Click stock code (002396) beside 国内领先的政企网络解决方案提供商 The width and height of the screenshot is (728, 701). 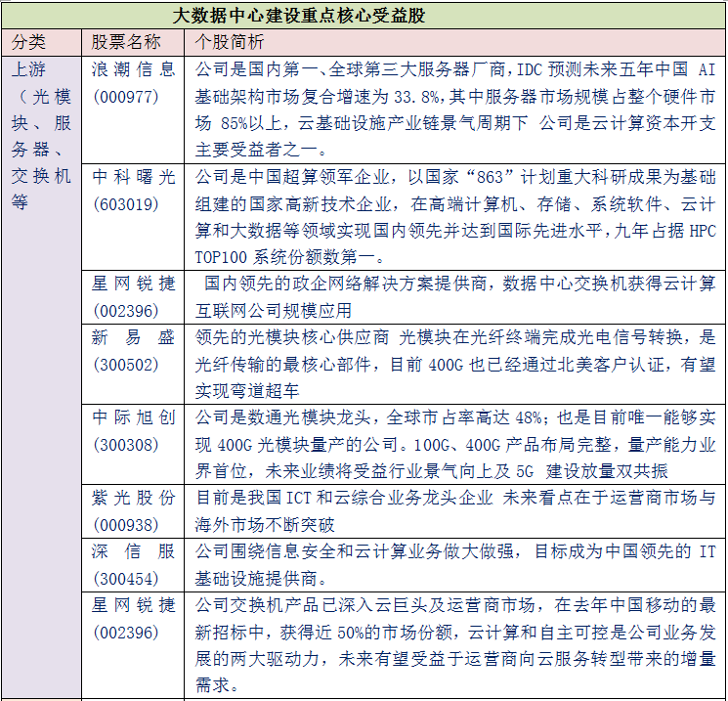(126, 311)
